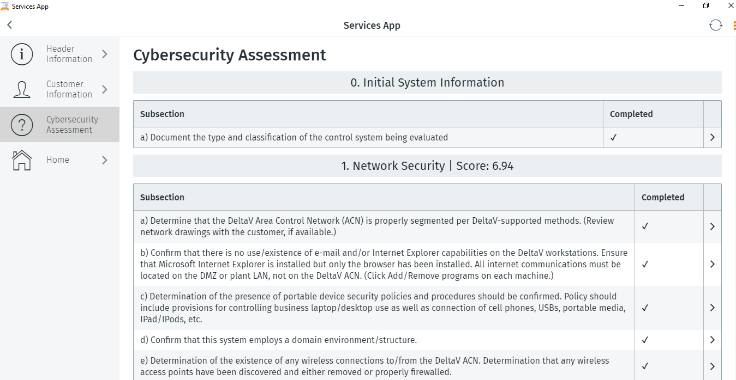
Task: Open the e-mail and Internet Explorer subsection text
Action: (x=383, y=264)
